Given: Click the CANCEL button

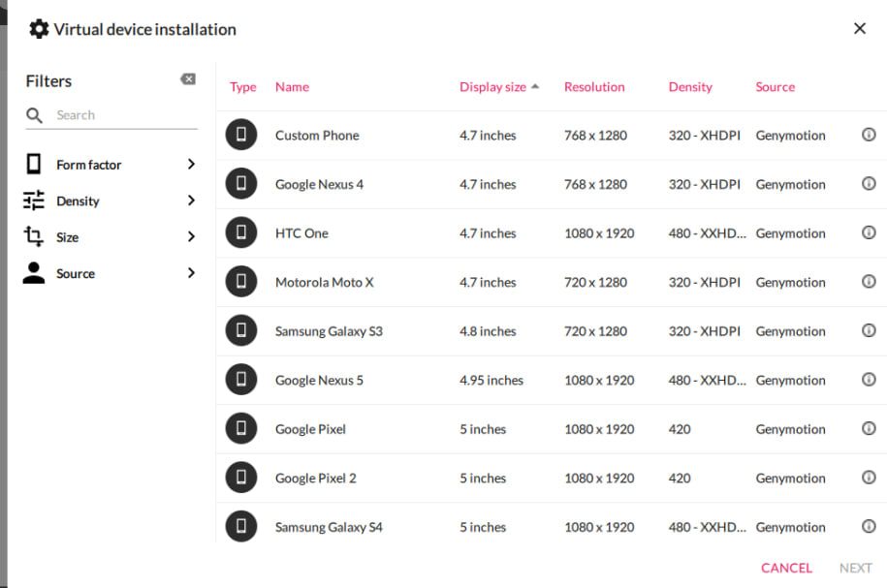Looking at the screenshot, I should [786, 568].
